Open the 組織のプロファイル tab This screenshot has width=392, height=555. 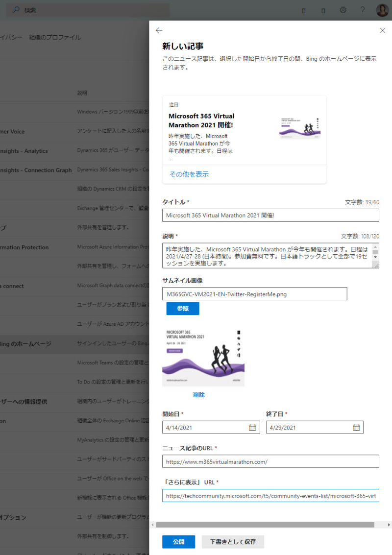pyautogui.click(x=55, y=37)
